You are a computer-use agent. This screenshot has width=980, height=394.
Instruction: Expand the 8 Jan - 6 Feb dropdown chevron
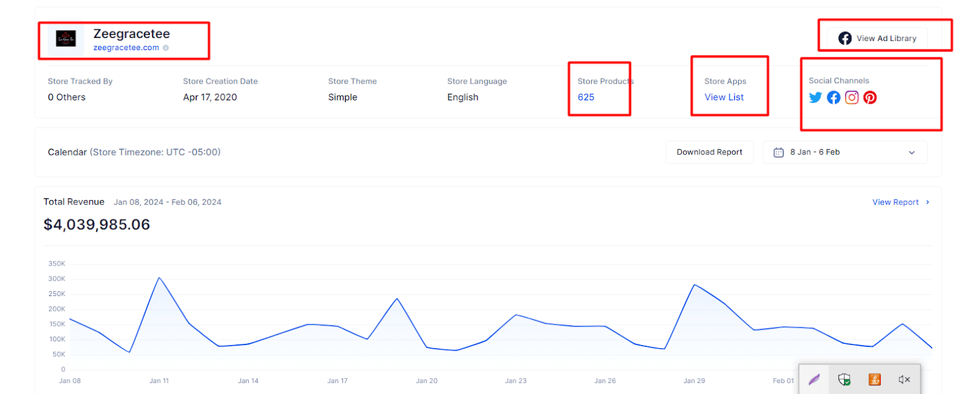point(911,152)
